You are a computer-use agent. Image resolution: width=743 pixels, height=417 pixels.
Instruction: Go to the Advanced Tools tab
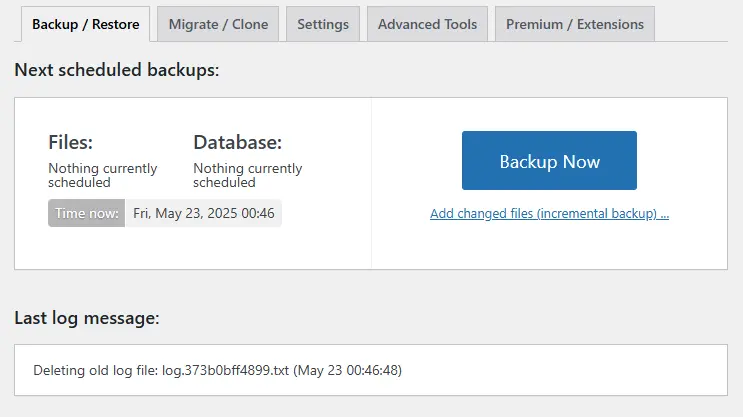pyautogui.click(x=427, y=24)
